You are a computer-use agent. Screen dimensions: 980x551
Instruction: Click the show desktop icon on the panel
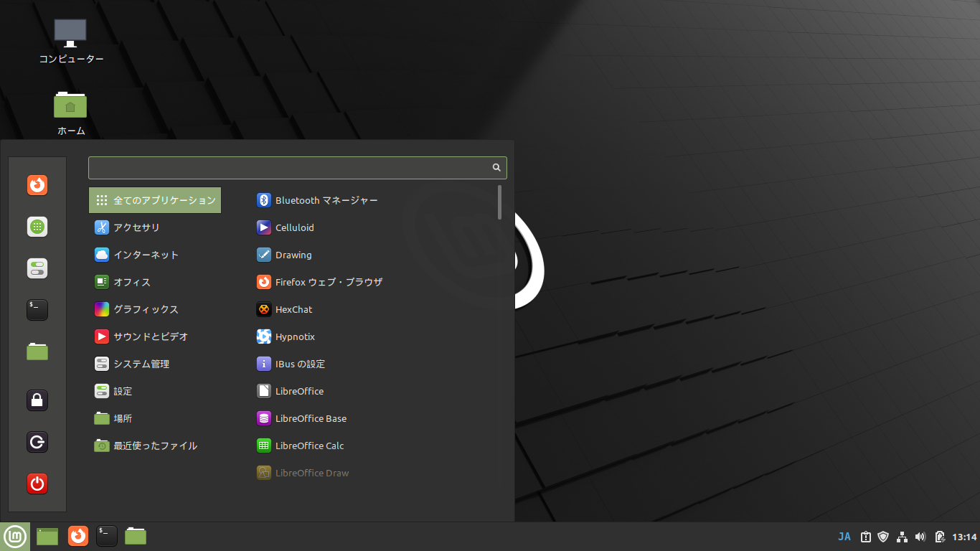[x=47, y=536]
